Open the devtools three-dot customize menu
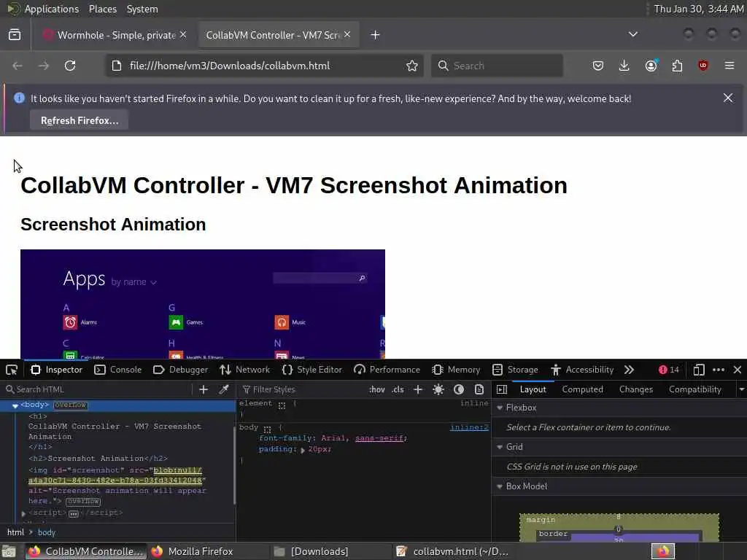The height and width of the screenshot is (560, 747). 719,370
